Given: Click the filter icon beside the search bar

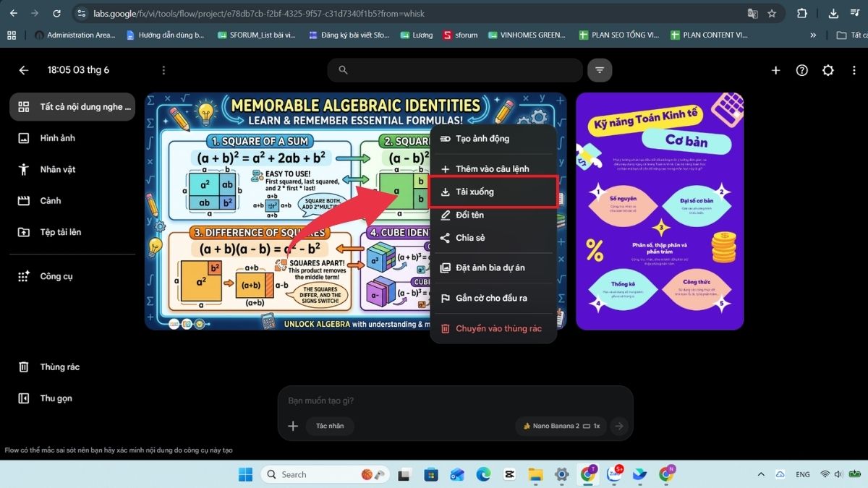Looking at the screenshot, I should 600,70.
